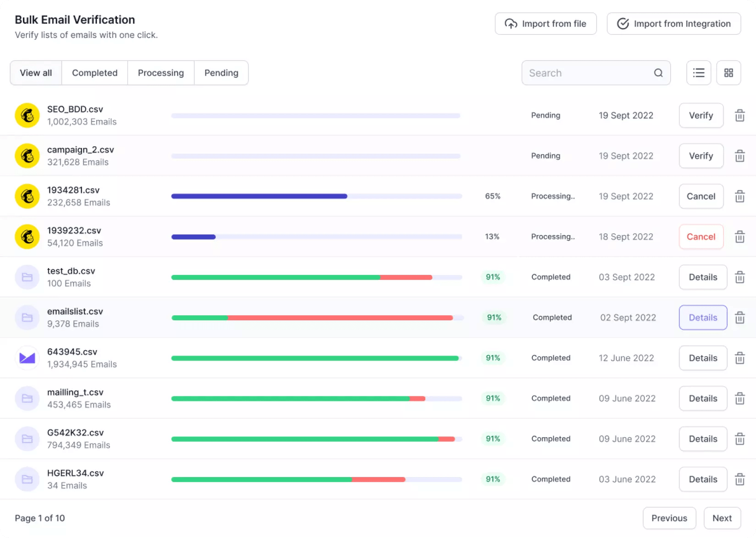Show Completed verification lists
The width and height of the screenshot is (756, 538).
(x=94, y=73)
